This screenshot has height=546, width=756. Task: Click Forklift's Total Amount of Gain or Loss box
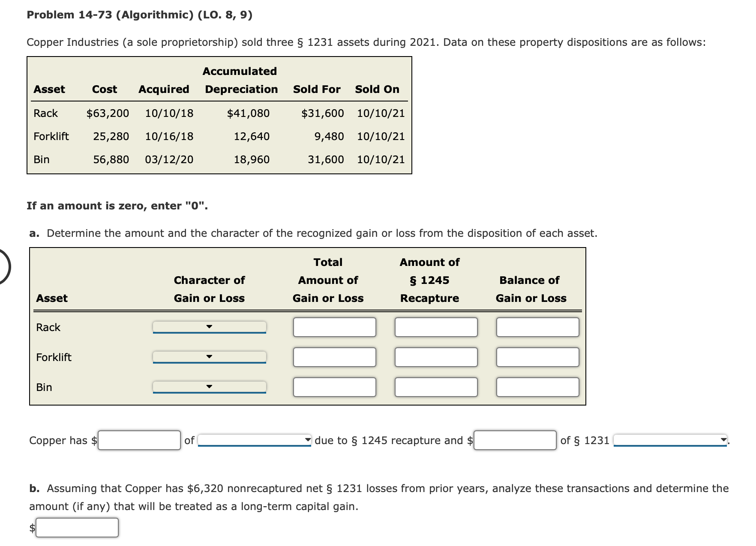[334, 357]
